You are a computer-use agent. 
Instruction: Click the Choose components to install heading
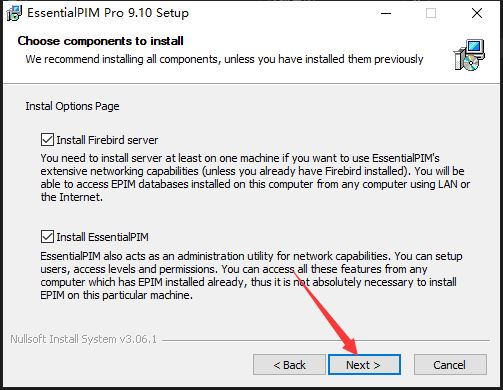click(x=100, y=41)
